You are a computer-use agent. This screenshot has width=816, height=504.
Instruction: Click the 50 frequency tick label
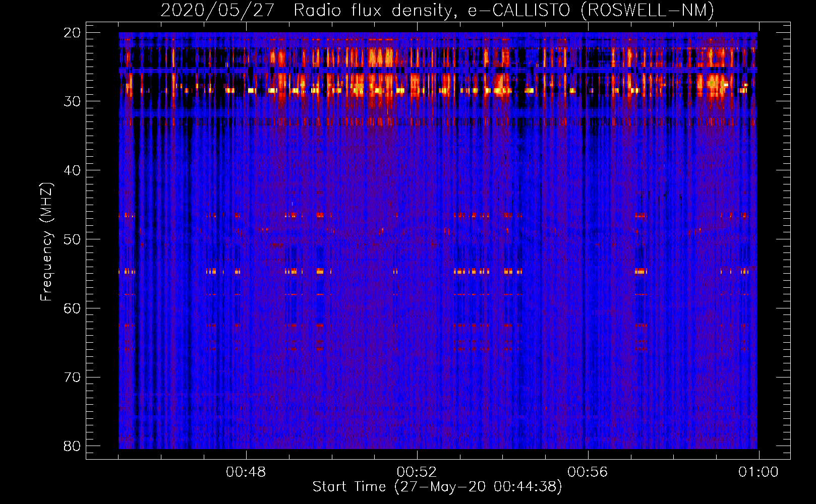click(72, 239)
